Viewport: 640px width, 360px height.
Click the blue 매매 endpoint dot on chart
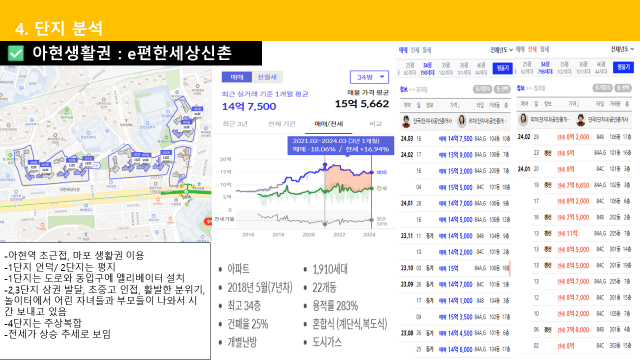(372, 172)
